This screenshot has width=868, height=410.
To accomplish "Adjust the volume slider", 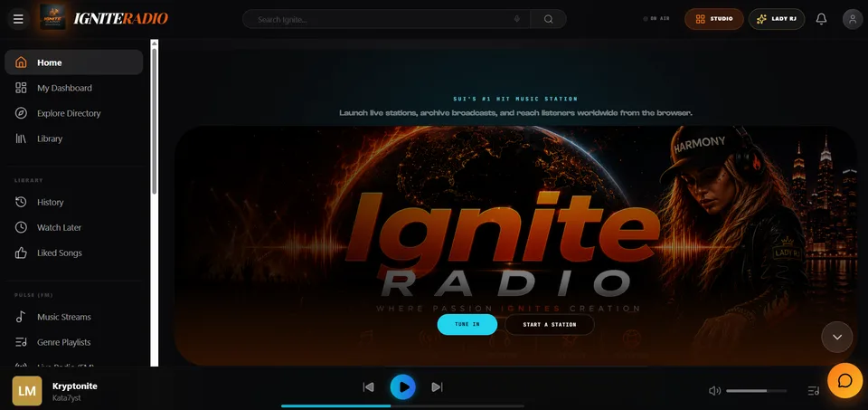I will [x=756, y=391].
